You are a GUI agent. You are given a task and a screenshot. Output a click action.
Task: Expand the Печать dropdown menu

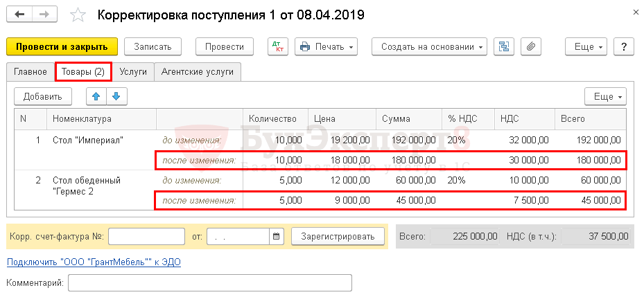pos(326,46)
